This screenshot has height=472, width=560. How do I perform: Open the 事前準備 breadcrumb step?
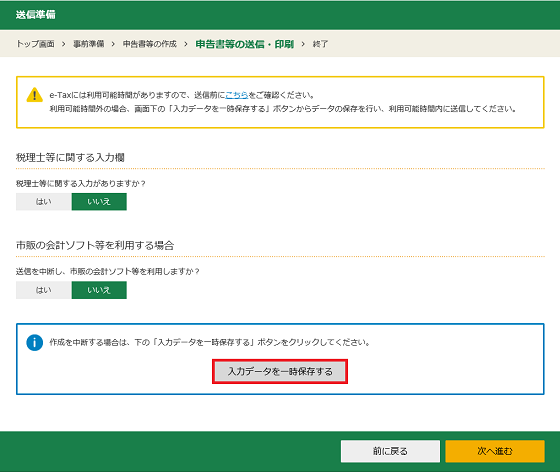(89, 44)
